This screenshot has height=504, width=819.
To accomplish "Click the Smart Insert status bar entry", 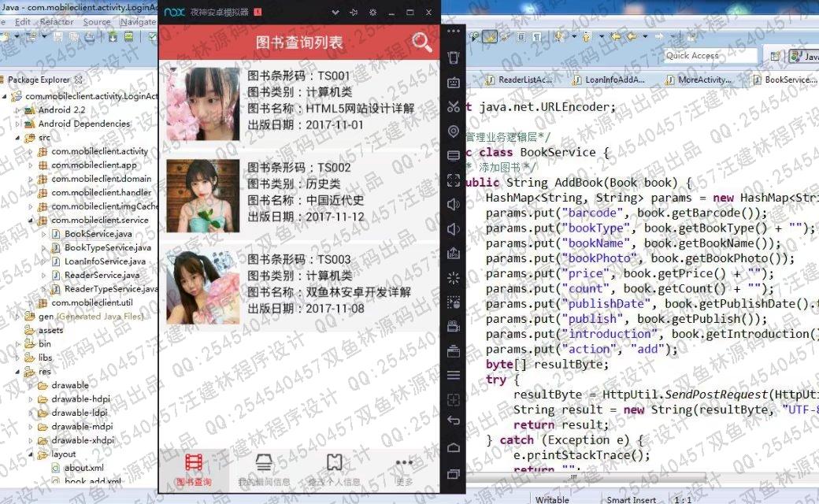I will point(631,499).
